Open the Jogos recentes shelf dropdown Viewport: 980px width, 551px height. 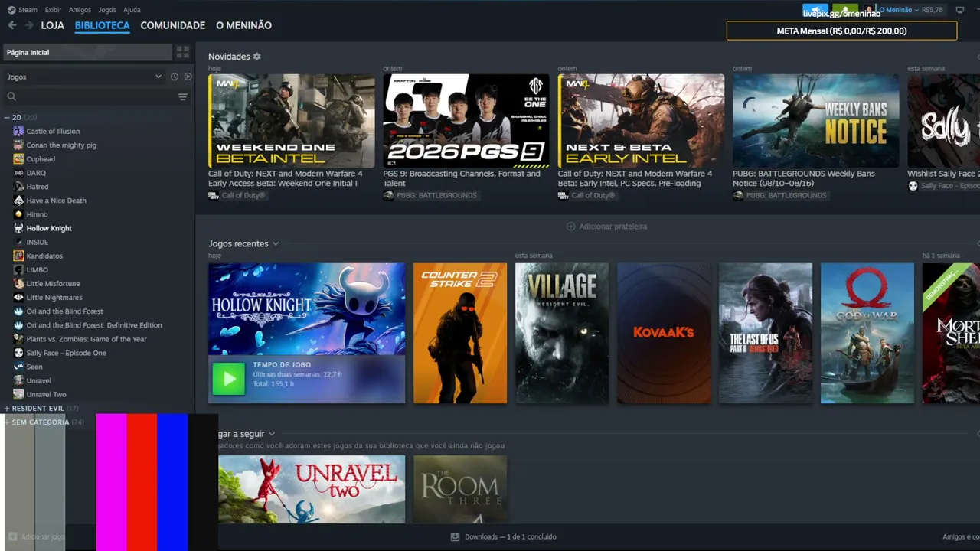(276, 244)
